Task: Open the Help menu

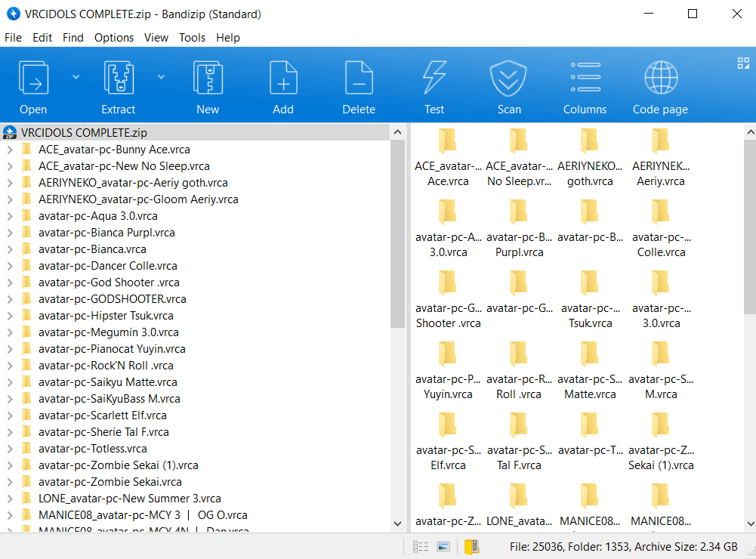Action: 228,38
